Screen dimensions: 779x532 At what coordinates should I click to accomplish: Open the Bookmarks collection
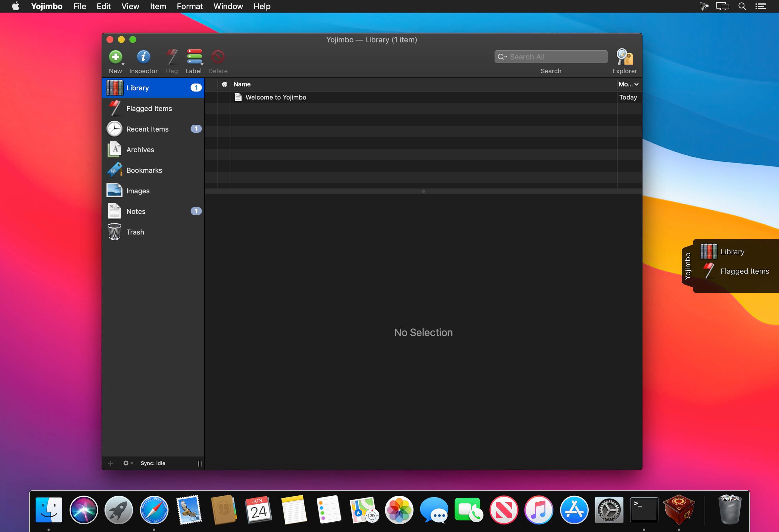144,170
